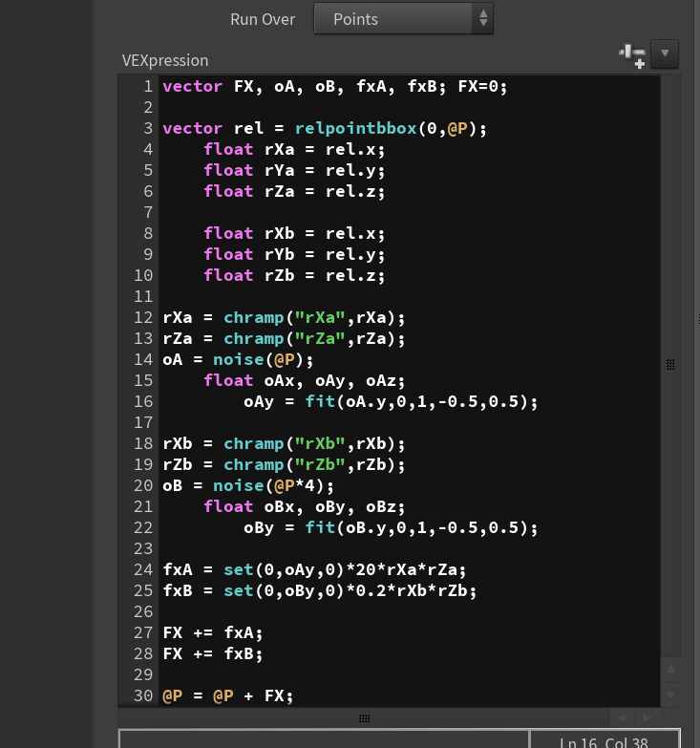Click the vertical resize grip of editor
Viewport: 700px width, 748px height.
pos(670,365)
